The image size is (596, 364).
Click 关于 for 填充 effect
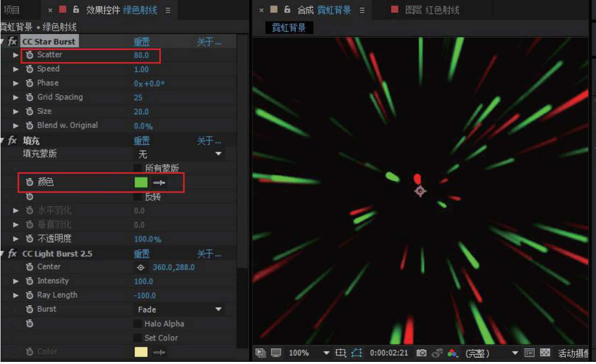pyautogui.click(x=209, y=141)
